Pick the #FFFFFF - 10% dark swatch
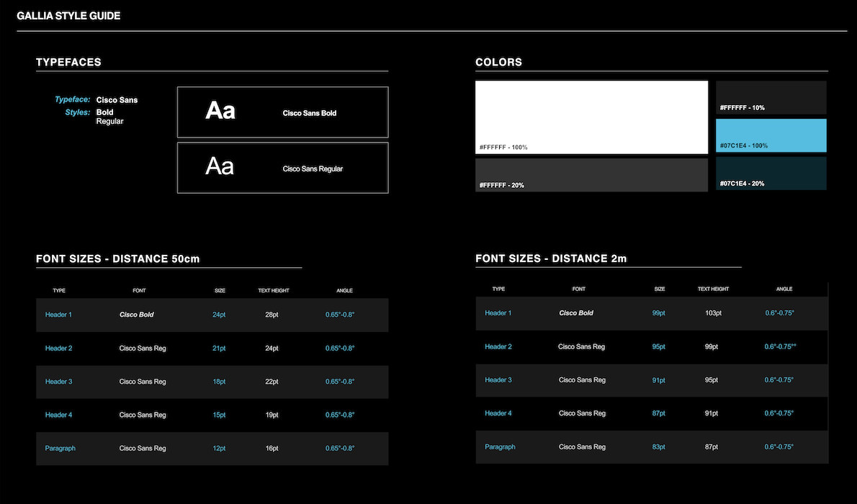The width and height of the screenshot is (857, 504). coord(771,97)
